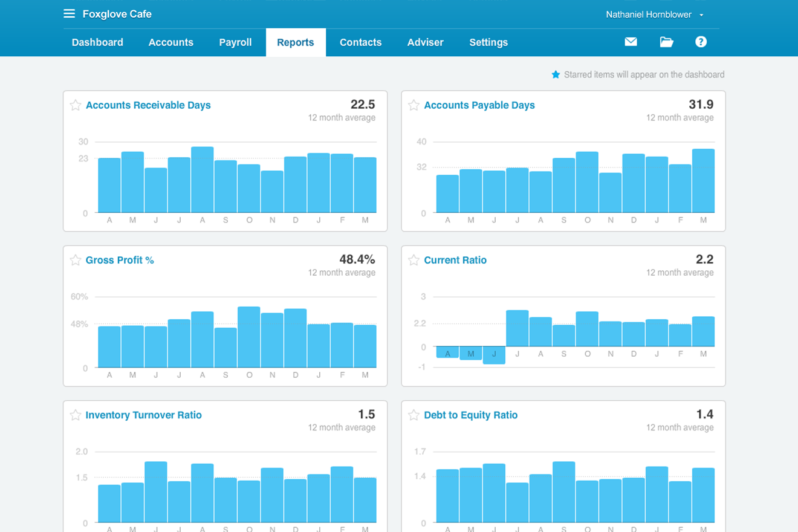Open the Adviser section

click(425, 42)
